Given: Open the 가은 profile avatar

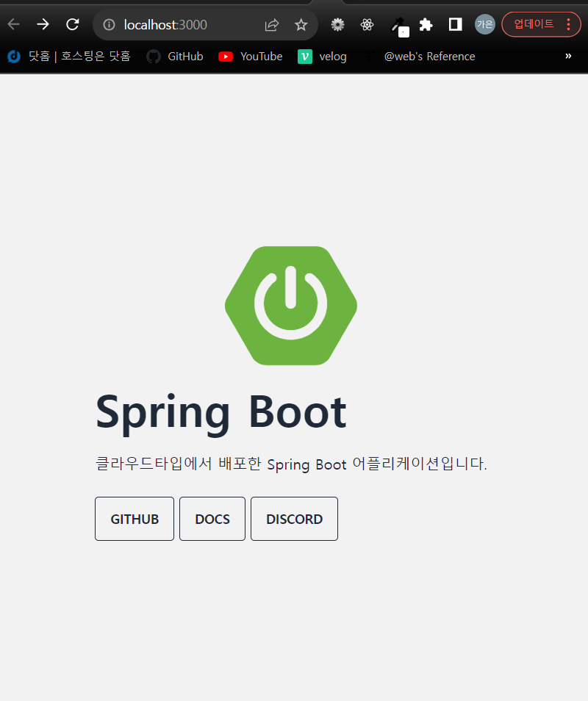Looking at the screenshot, I should pyautogui.click(x=484, y=24).
